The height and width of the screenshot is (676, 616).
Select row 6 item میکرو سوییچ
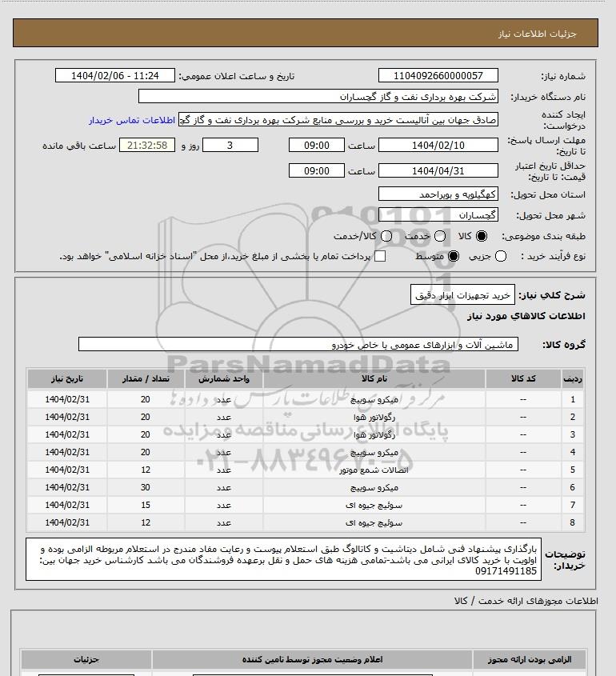pos(374,487)
